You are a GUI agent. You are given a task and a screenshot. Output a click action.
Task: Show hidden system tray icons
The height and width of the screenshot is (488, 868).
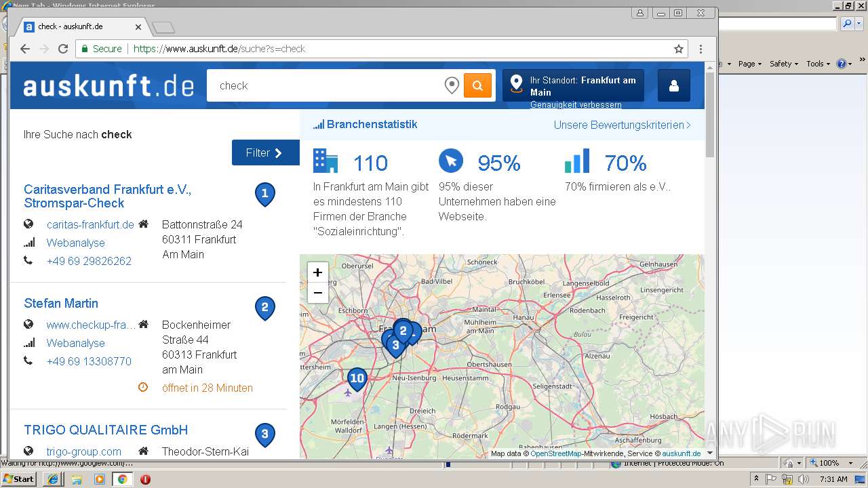(756, 479)
